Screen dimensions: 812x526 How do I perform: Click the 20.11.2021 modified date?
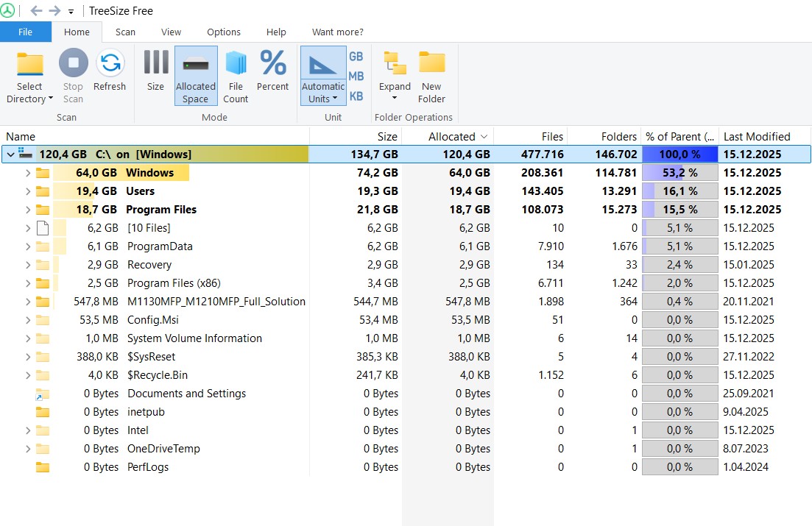[x=748, y=302]
